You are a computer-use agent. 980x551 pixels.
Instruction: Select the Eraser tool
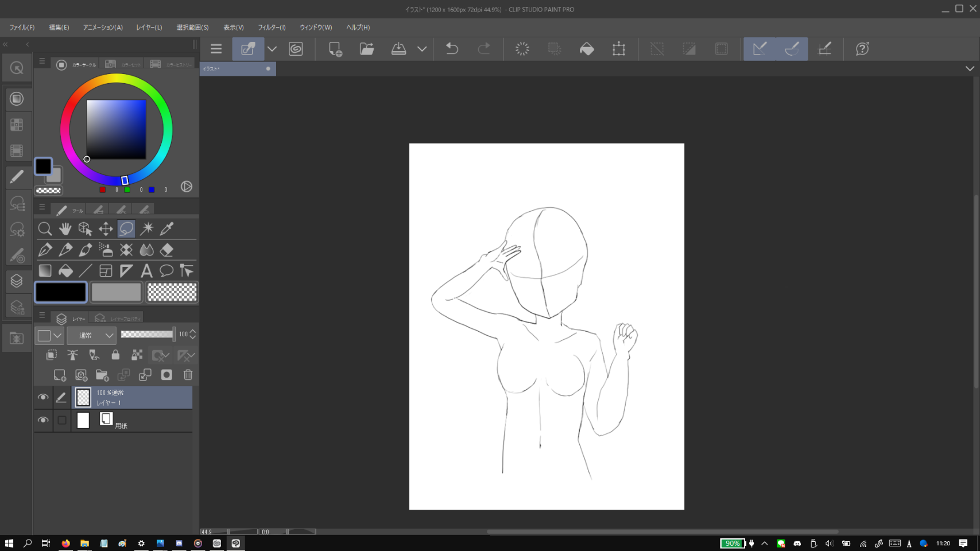[x=167, y=250]
